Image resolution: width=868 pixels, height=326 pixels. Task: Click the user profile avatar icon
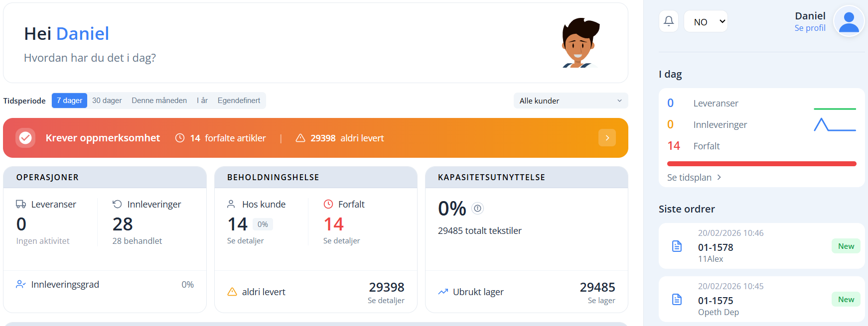[x=849, y=21]
